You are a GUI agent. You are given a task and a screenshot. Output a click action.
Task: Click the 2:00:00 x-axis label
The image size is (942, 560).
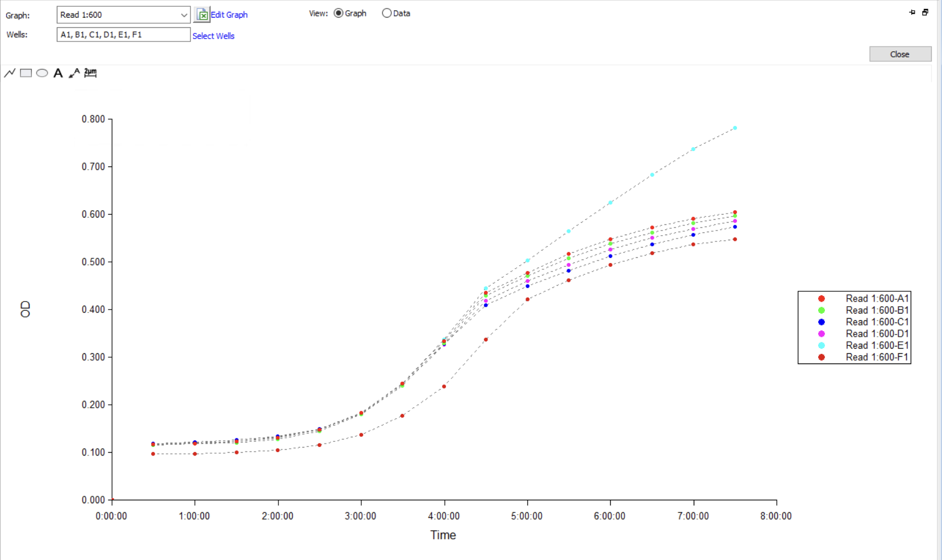278,516
